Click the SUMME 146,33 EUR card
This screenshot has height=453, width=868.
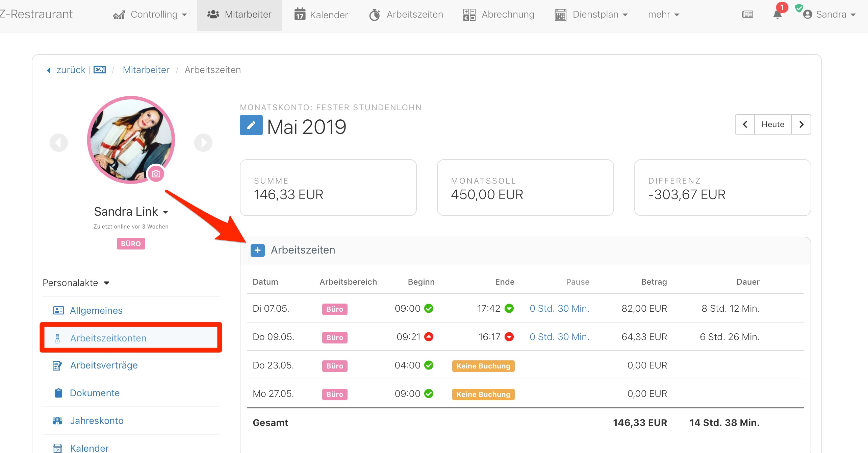pyautogui.click(x=328, y=188)
